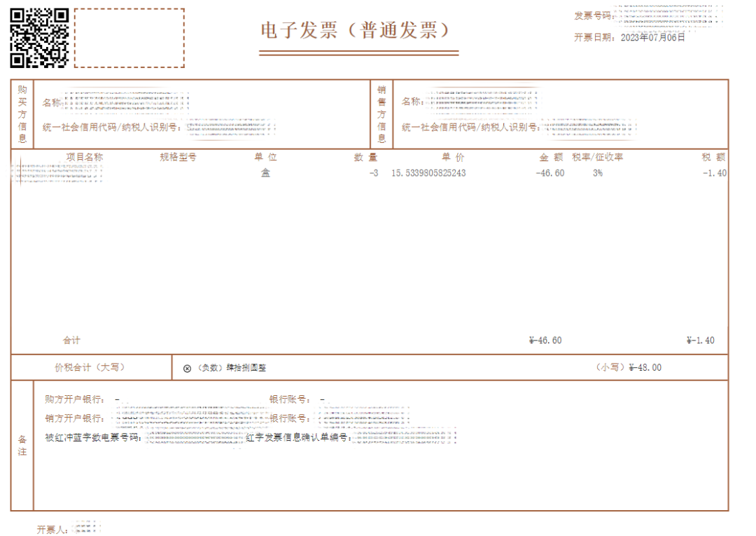Click the 销售方信息 vertical label
756x536 pixels.
[x=381, y=114]
